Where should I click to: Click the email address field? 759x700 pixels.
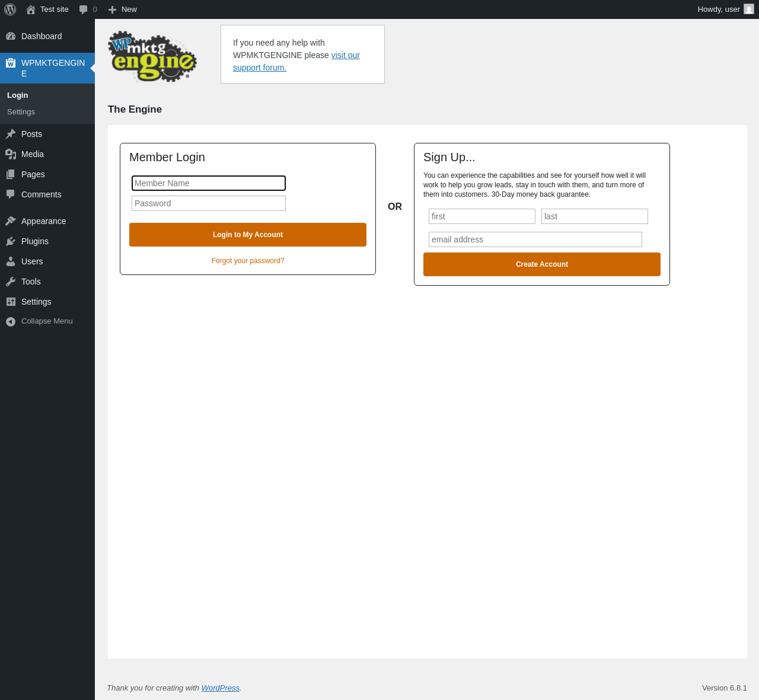pos(535,239)
